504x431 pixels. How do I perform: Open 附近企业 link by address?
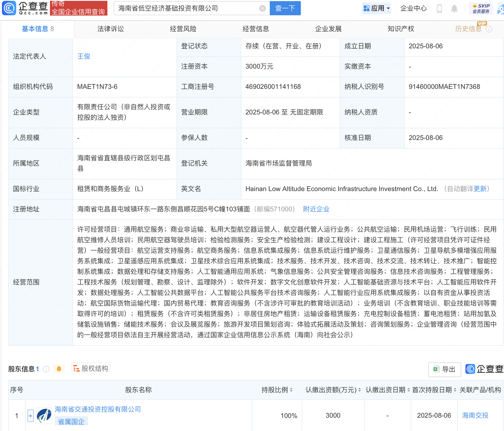pyautogui.click(x=316, y=209)
